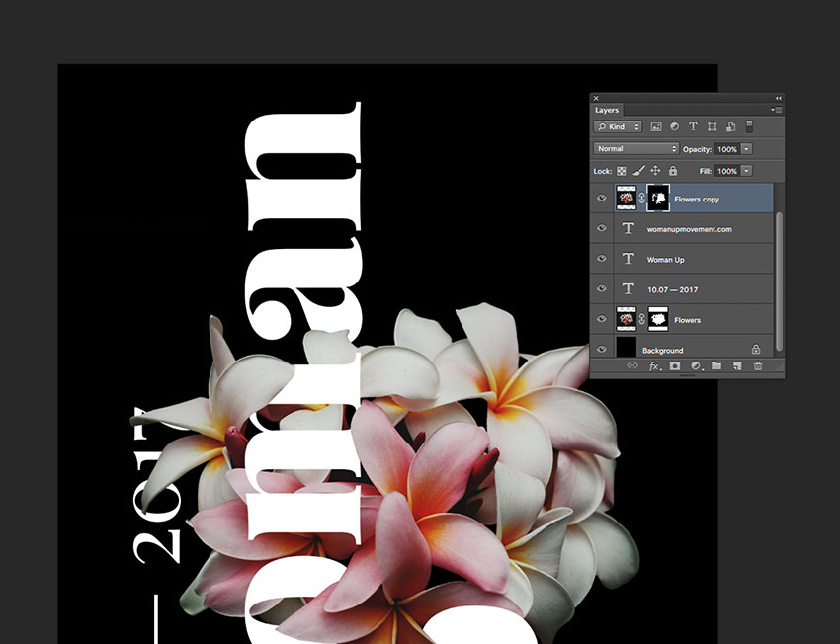Delete the selected layer with trash icon
Screen dimensions: 840x644
(x=758, y=366)
